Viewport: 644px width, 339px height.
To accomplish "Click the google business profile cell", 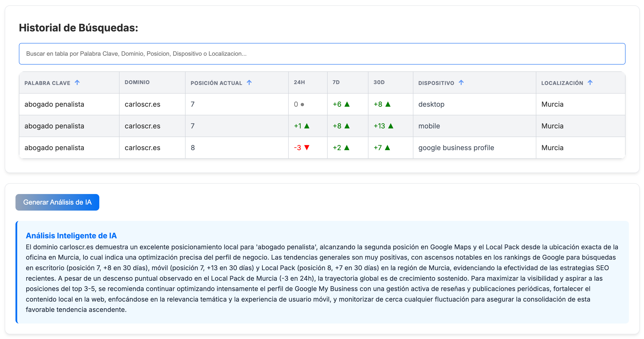I will pos(456,148).
